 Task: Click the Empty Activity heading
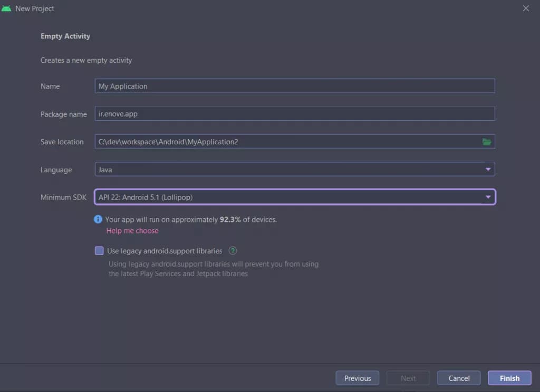click(x=65, y=36)
